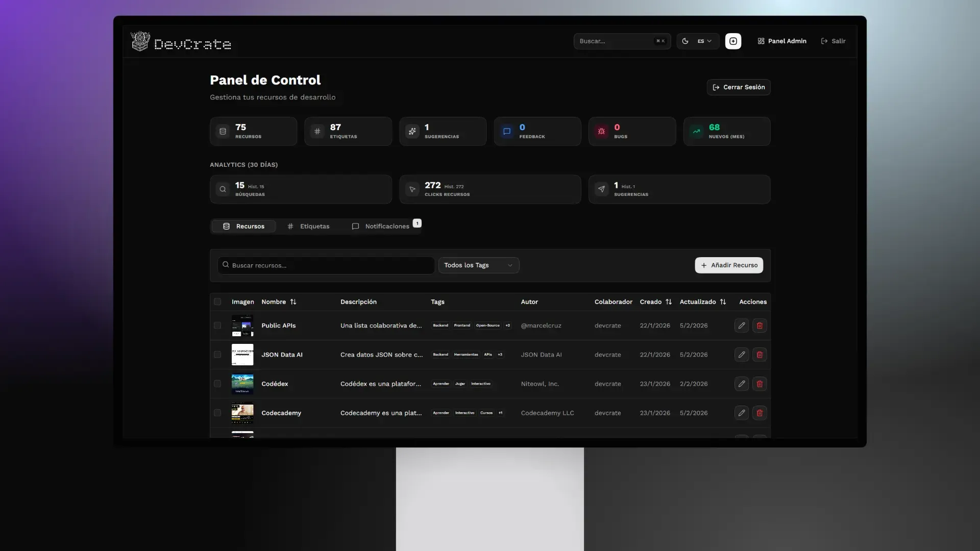Viewport: 980px width, 551px height.
Task: Open the Notificaciones tab
Action: (381, 227)
